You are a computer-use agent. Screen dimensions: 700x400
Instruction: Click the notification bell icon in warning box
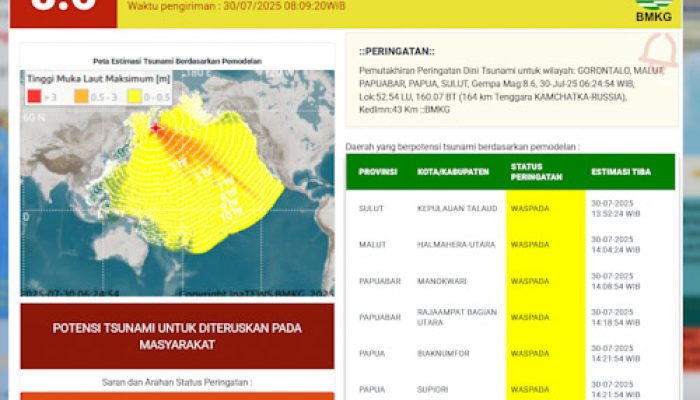pyautogui.click(x=658, y=50)
